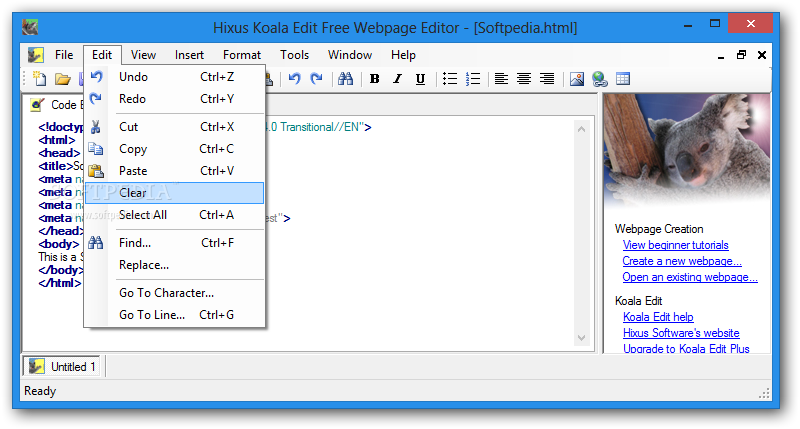Open the Help menu
This screenshot has width=800, height=429.
[x=404, y=55]
